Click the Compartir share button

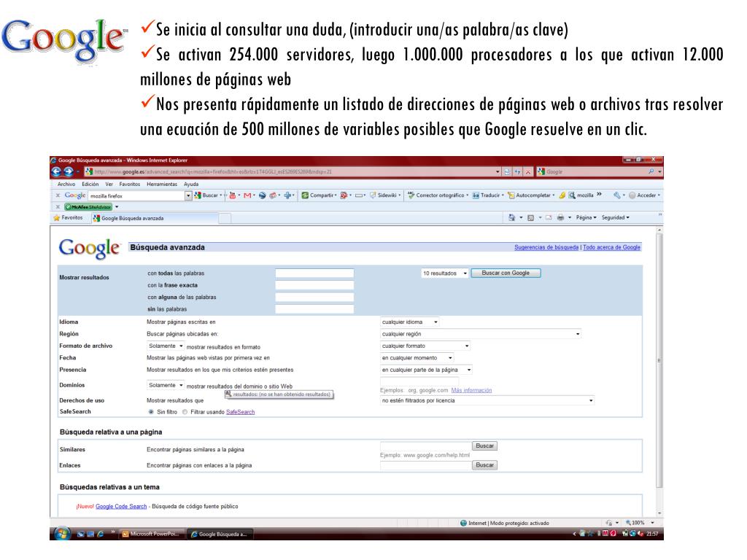319,195
